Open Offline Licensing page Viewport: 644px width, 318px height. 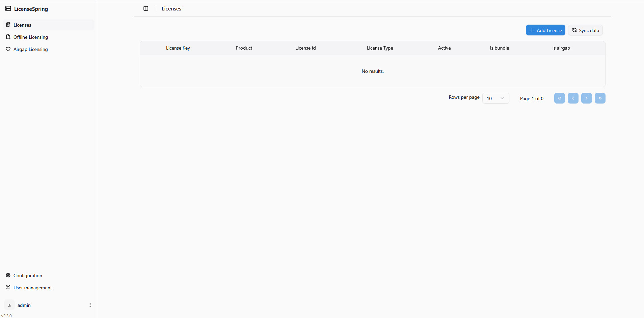click(x=30, y=37)
